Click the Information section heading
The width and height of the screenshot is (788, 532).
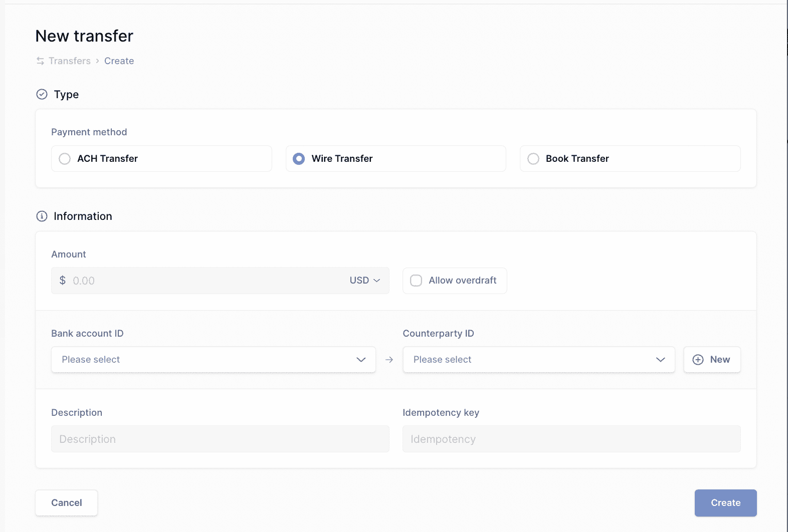click(83, 216)
